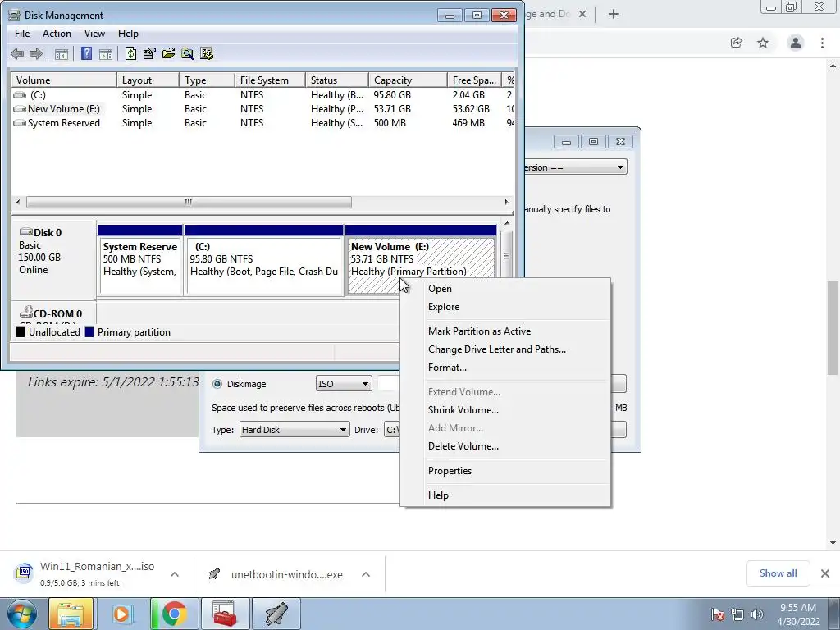Open Windows Media Player from taskbar

pyautogui.click(x=121, y=614)
